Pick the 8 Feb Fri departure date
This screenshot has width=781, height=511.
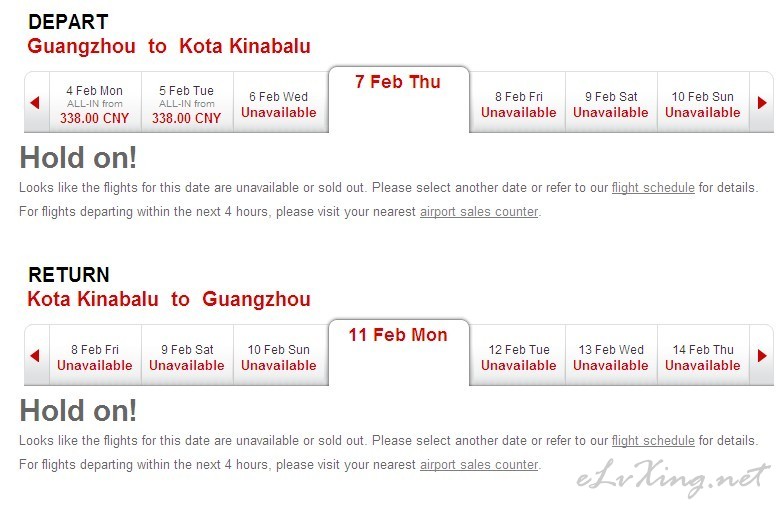(518, 103)
